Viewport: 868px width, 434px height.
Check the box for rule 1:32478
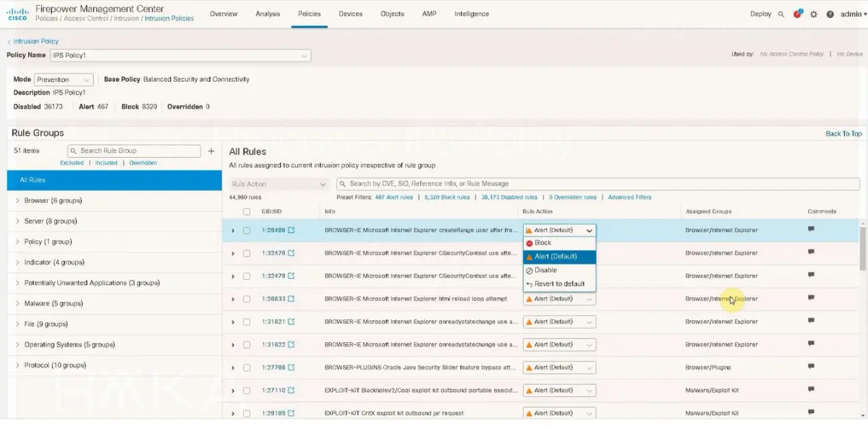[247, 253]
